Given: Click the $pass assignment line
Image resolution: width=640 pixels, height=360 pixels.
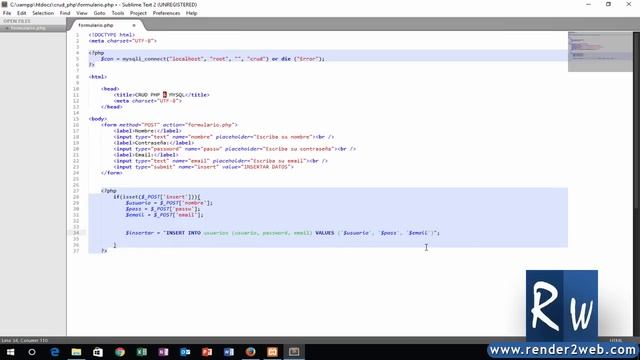Looking at the screenshot, I should pos(163,209).
